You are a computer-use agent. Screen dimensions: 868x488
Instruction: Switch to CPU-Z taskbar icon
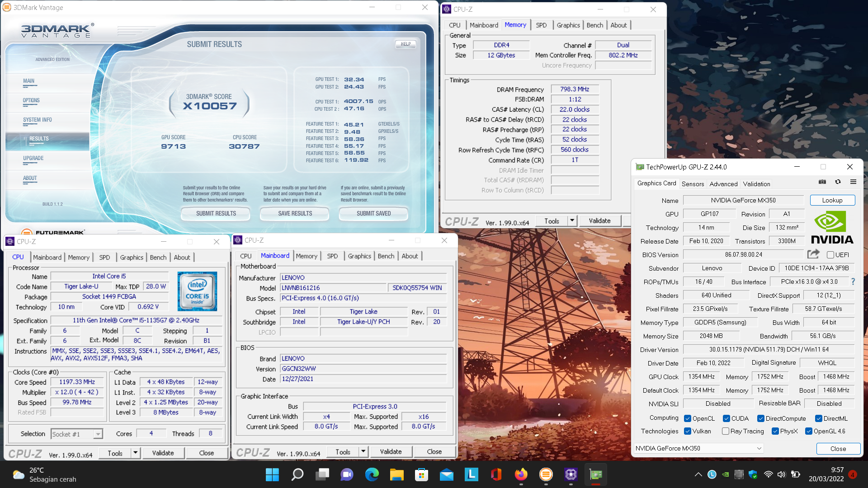(571, 474)
